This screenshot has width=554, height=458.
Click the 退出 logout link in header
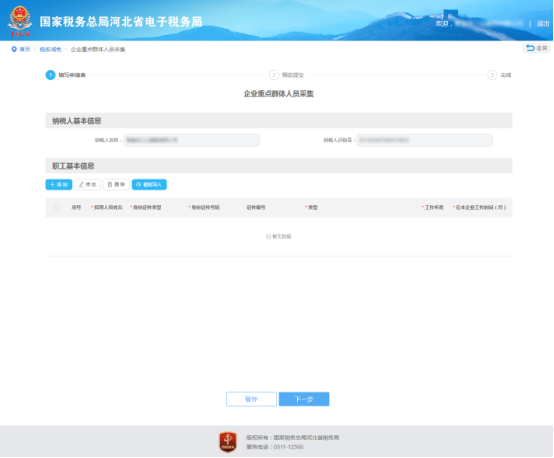[x=543, y=24]
